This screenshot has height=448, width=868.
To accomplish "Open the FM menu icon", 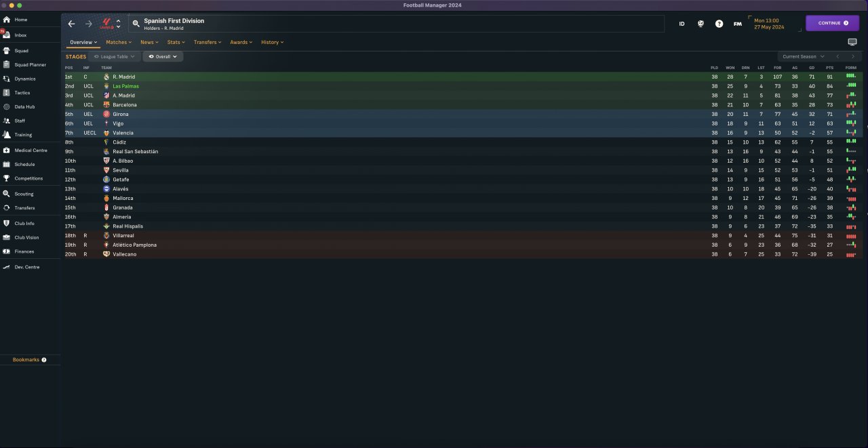I will click(738, 24).
